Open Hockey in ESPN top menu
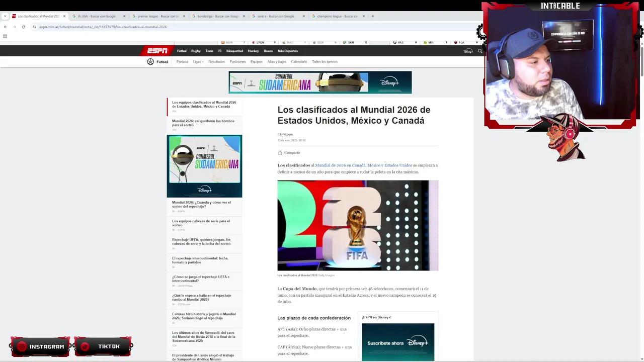The height and width of the screenshot is (362, 644). click(x=253, y=51)
